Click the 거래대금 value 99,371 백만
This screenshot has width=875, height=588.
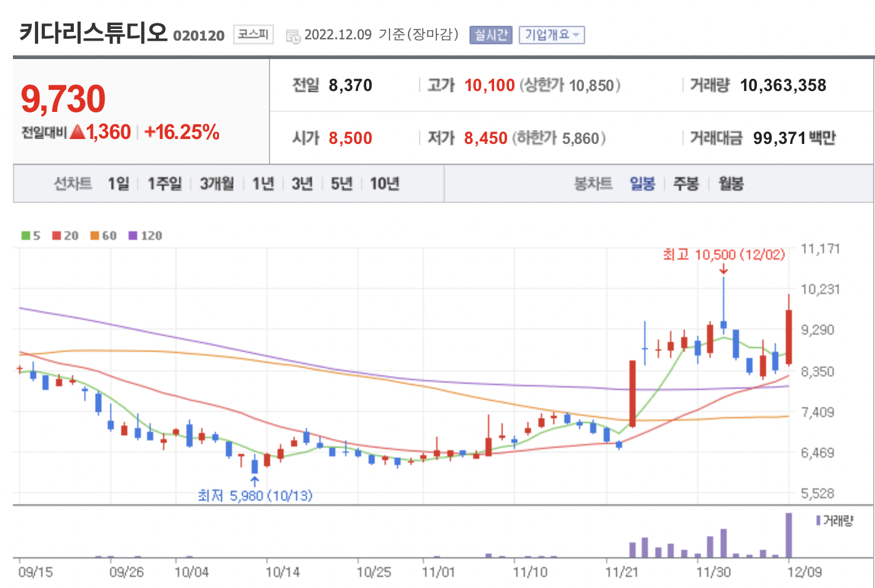click(794, 138)
